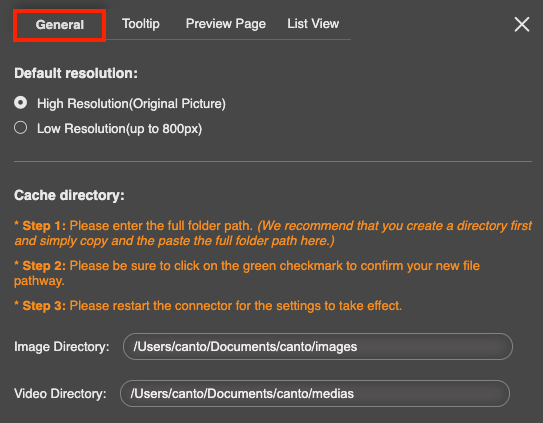Select the highlighted General tab

[60, 25]
